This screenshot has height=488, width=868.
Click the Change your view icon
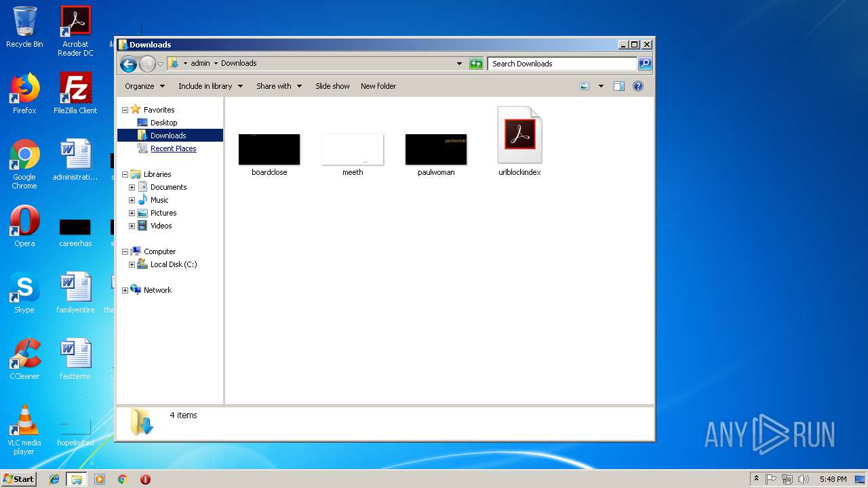click(585, 86)
